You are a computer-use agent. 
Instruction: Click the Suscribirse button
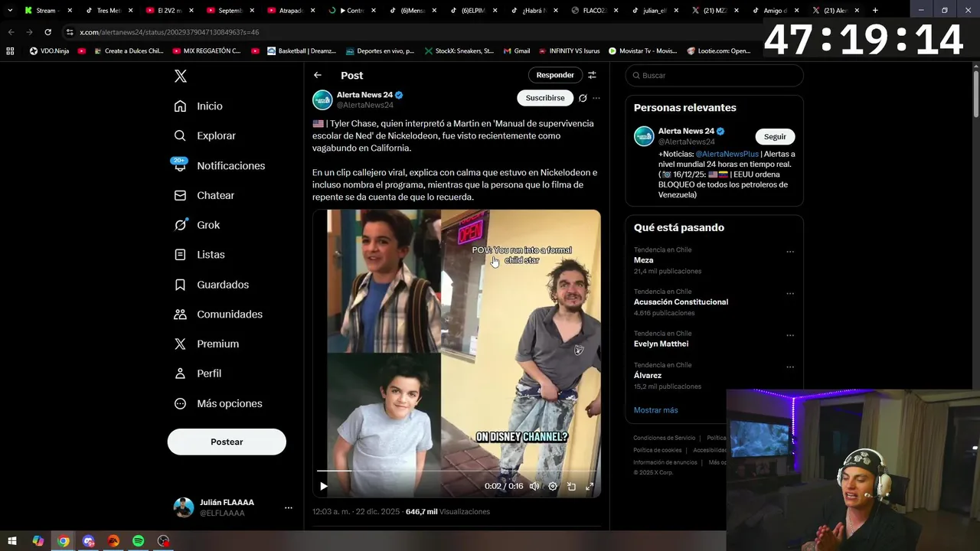coord(545,98)
